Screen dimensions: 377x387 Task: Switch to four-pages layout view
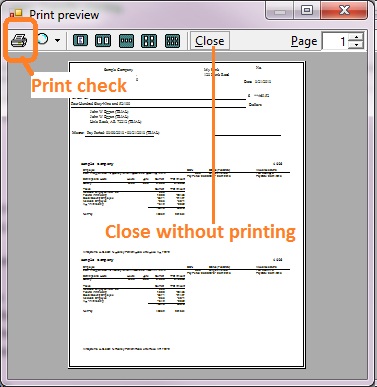pos(149,41)
